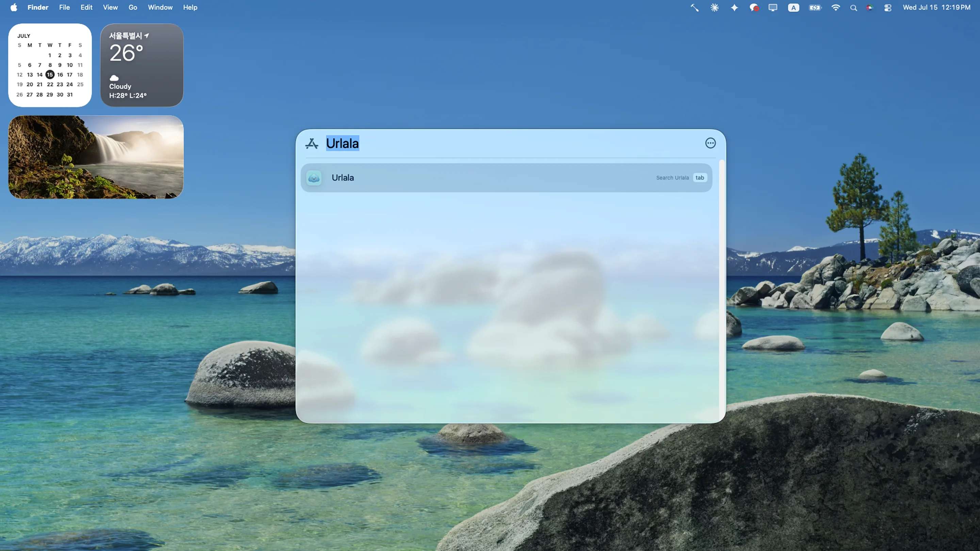The width and height of the screenshot is (980, 551).
Task: Click the cloud icon in weather widget
Action: click(x=114, y=78)
